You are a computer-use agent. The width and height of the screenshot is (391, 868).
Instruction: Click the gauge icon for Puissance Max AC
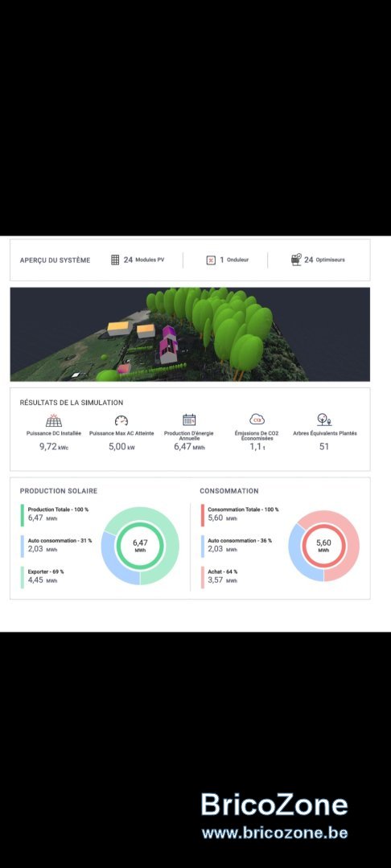pyautogui.click(x=121, y=420)
